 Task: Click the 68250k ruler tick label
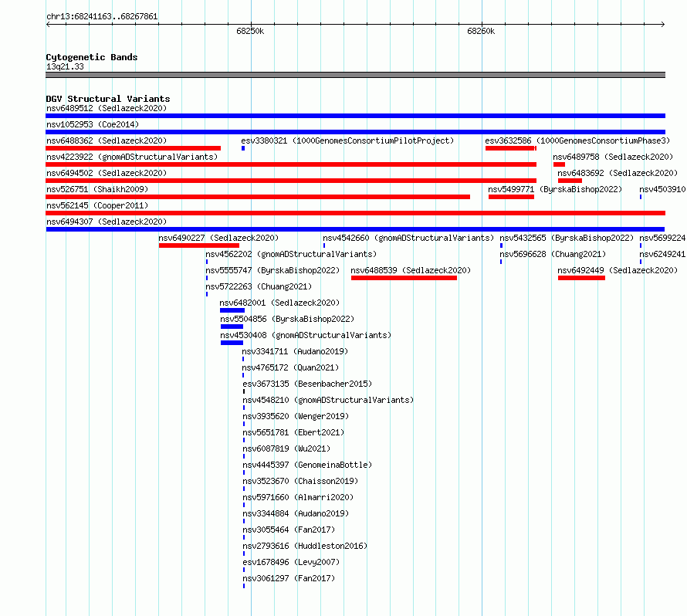click(250, 31)
